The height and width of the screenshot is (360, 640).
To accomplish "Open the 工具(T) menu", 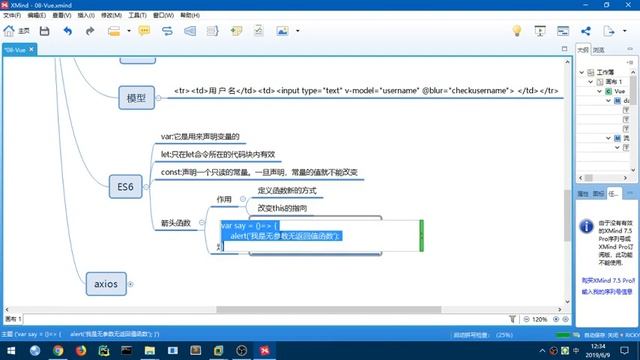I will coord(138,15).
